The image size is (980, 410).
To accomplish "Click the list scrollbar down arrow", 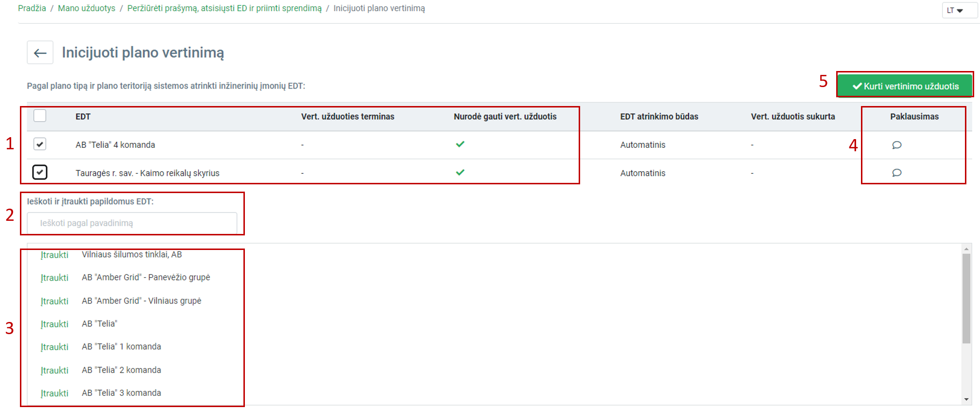I will 966,399.
